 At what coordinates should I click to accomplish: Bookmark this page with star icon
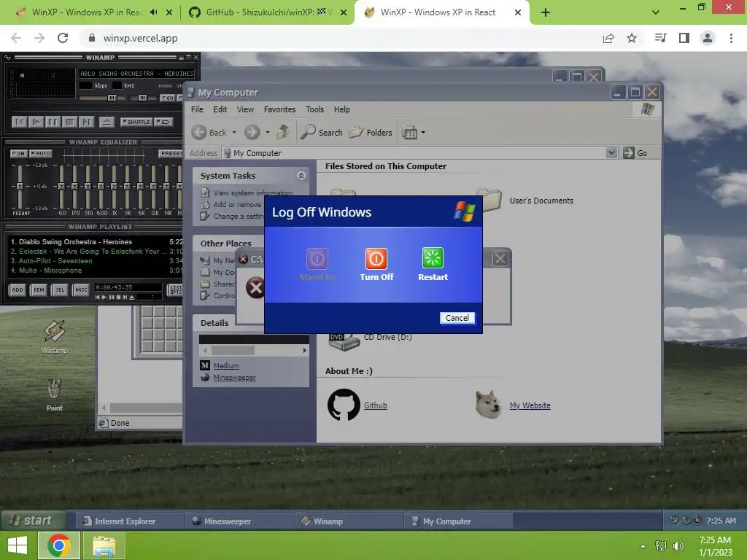(631, 38)
